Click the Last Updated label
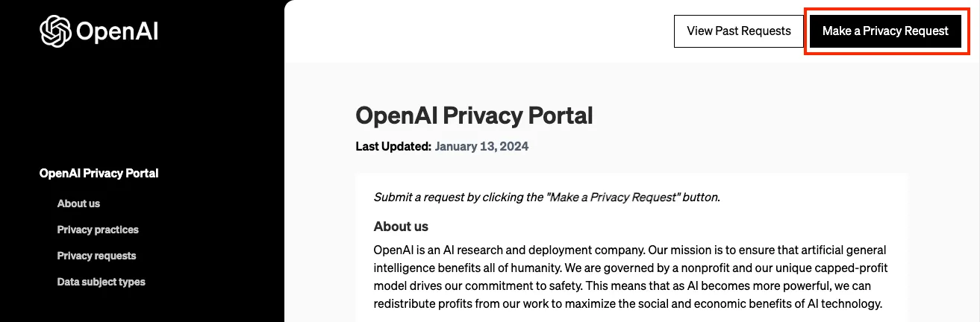The image size is (980, 322). pyautogui.click(x=393, y=146)
